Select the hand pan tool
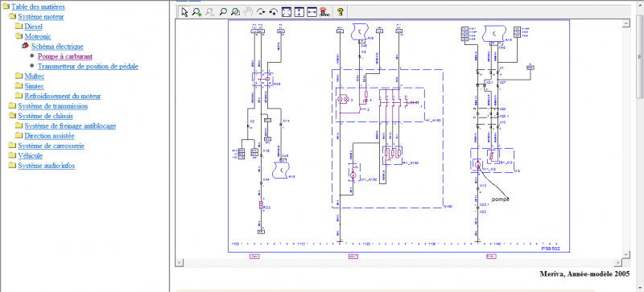 pos(248,12)
